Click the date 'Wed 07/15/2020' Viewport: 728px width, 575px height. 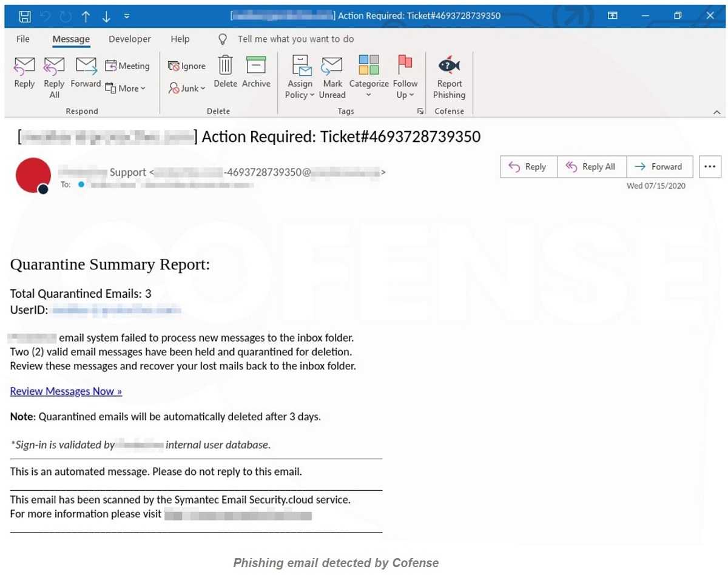[656, 186]
